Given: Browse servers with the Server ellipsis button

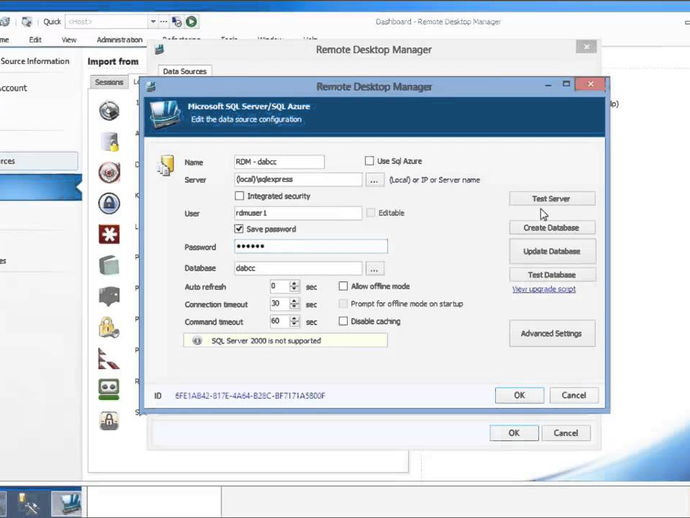Looking at the screenshot, I should (374, 180).
